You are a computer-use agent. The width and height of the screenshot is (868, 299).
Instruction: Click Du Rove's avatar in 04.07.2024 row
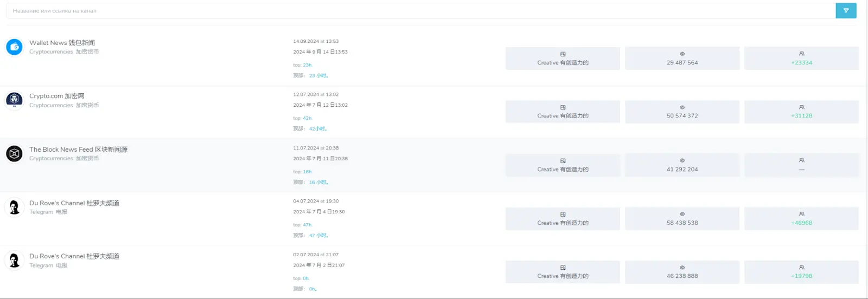(15, 207)
